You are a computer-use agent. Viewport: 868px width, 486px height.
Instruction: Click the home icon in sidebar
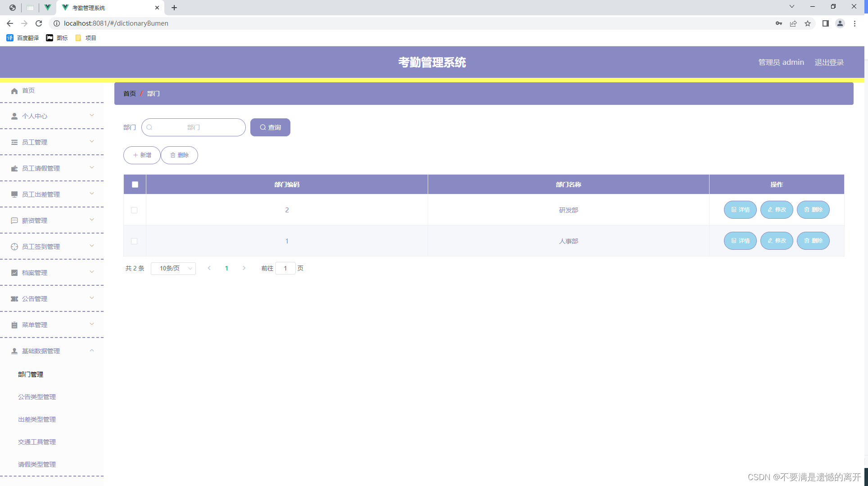coord(14,91)
